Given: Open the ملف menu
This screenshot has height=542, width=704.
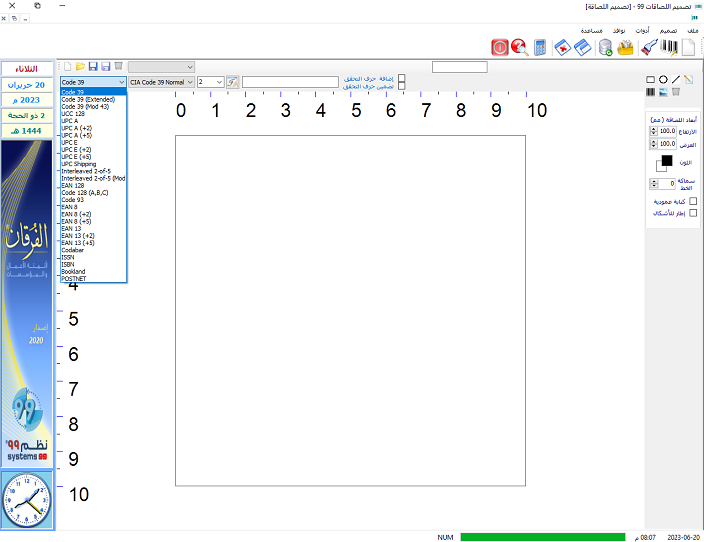Looking at the screenshot, I should tap(693, 31).
